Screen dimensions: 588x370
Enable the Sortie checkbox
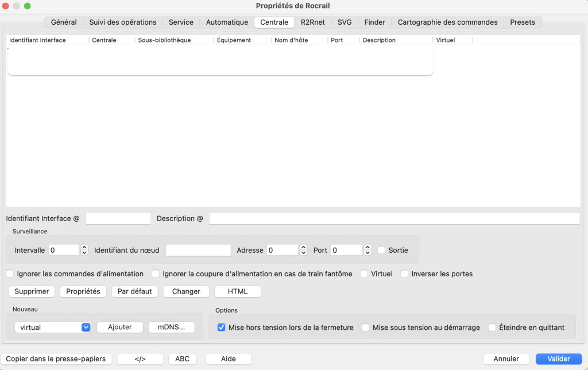[x=381, y=250]
